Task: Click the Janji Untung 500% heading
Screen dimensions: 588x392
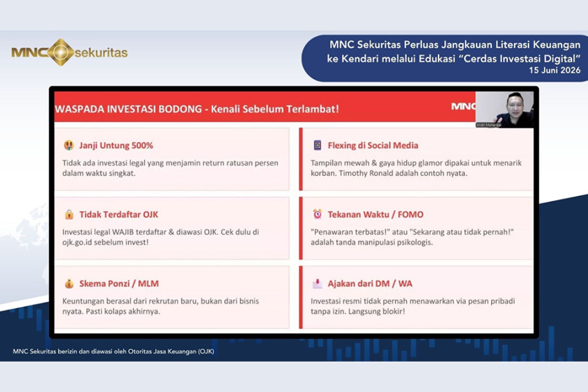Action: click(x=116, y=145)
